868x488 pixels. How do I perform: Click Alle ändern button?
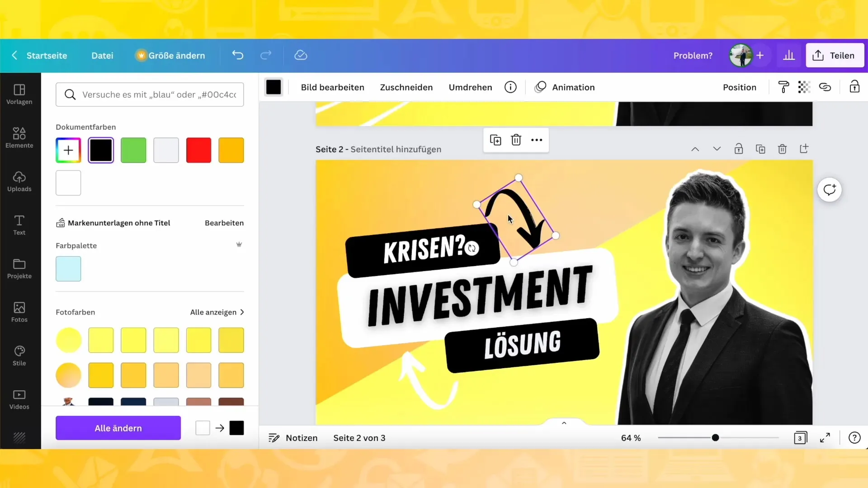(118, 428)
